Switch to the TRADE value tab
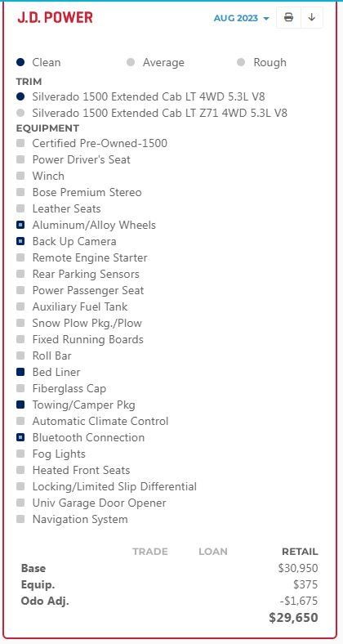343x644 pixels. click(149, 552)
